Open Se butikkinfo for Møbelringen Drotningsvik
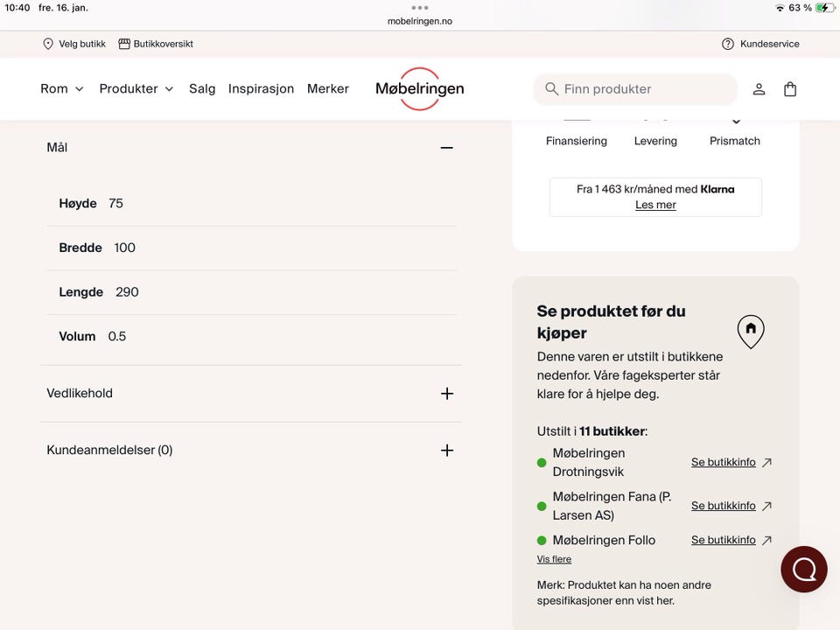840x630 pixels. [x=724, y=462]
